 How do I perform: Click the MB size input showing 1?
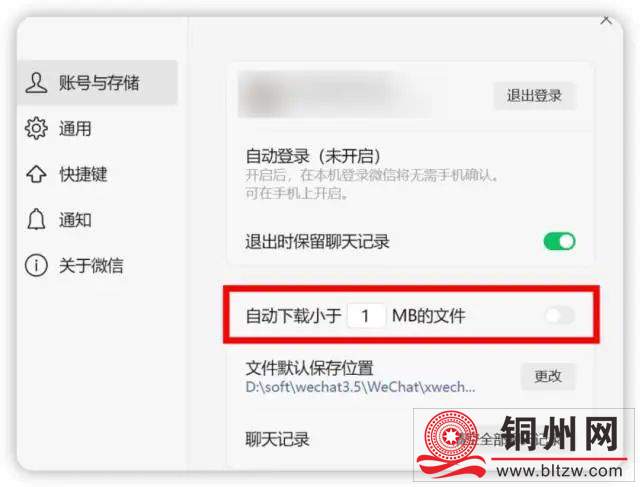[x=366, y=316]
